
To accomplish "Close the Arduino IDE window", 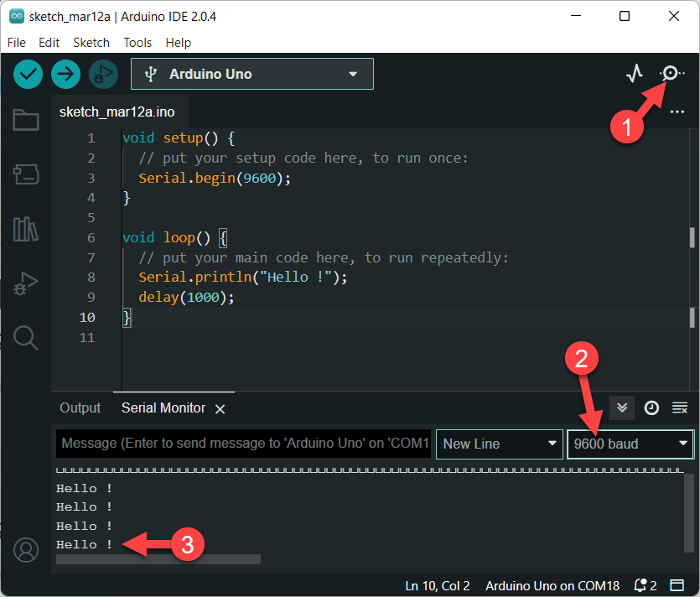I will click(x=674, y=16).
